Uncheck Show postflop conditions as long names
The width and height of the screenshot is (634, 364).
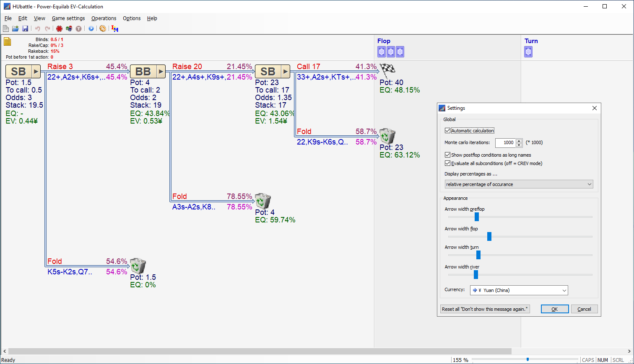(x=447, y=155)
